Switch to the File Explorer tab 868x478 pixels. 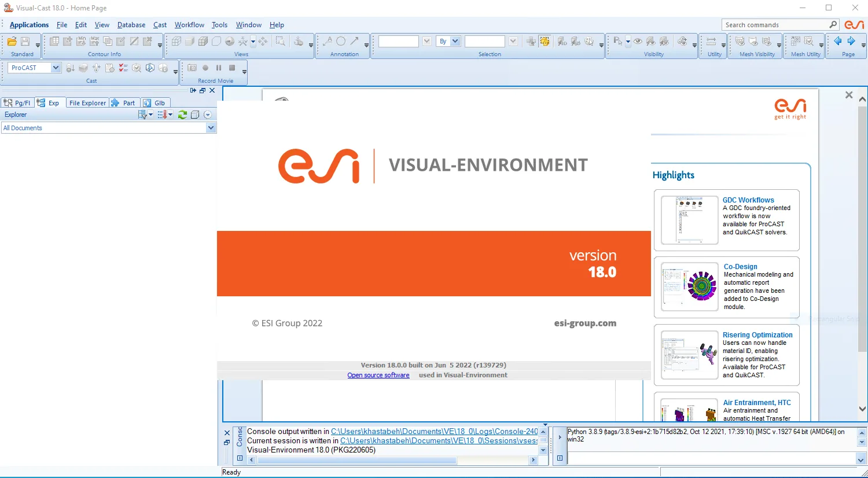[x=87, y=103]
